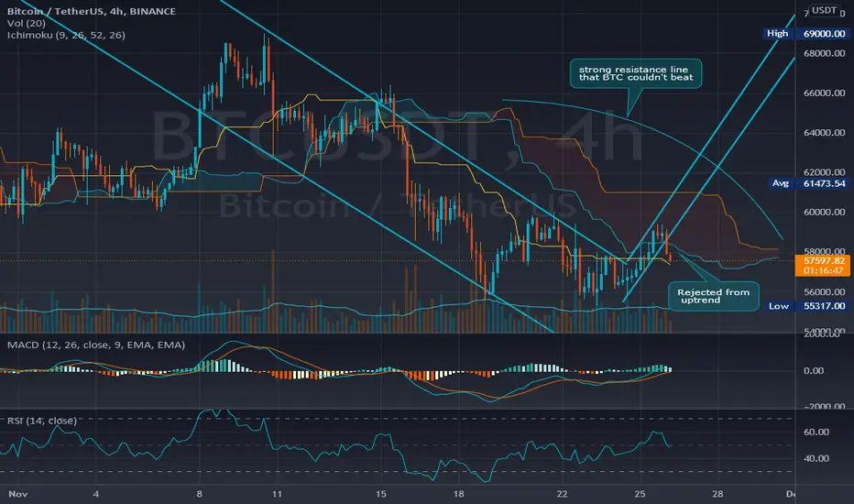Click the date 25 on time axis

click(x=640, y=494)
